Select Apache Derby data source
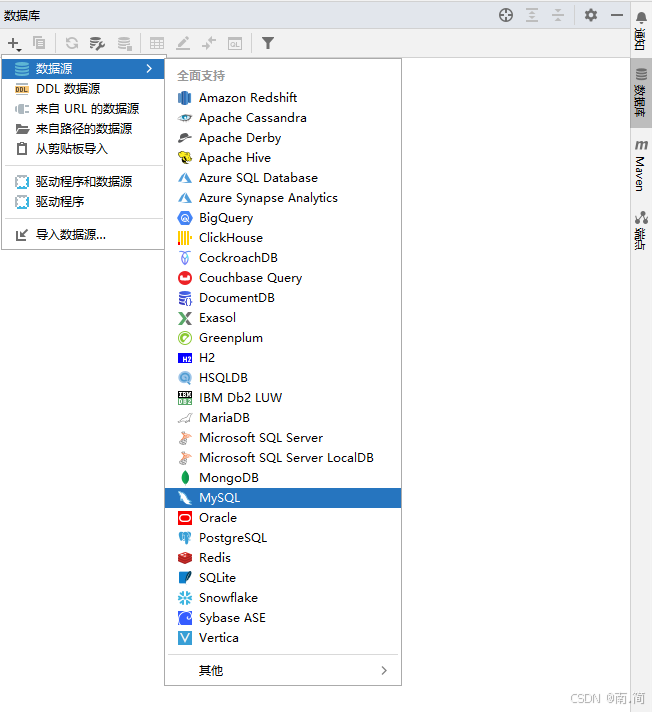 (x=283, y=138)
